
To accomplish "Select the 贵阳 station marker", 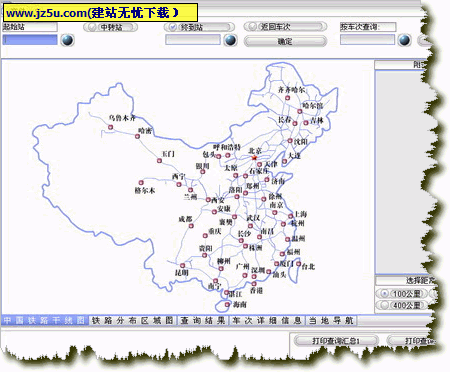I will pos(205,255).
